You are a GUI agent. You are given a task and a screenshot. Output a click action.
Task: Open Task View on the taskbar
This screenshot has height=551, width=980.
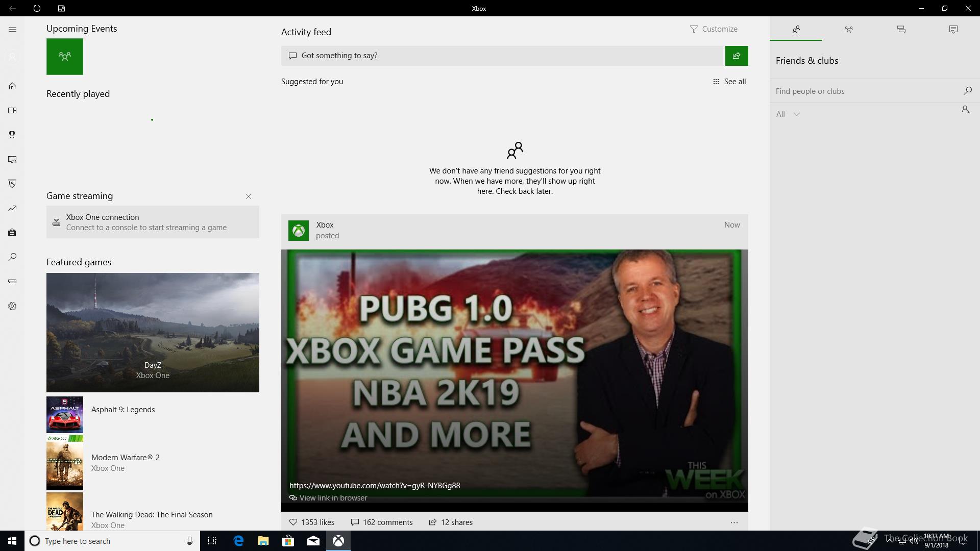point(212,541)
